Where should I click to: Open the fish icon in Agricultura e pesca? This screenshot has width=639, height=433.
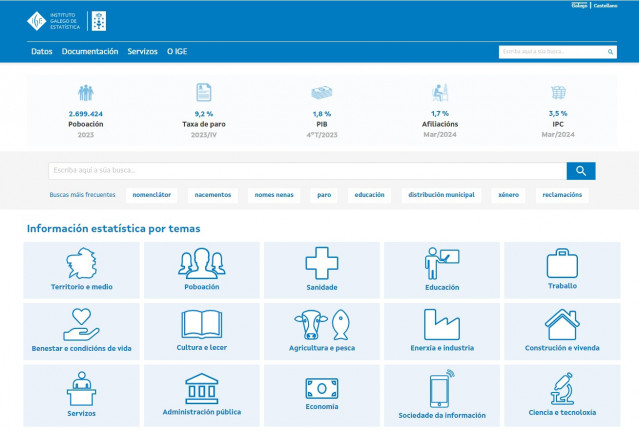tap(341, 325)
